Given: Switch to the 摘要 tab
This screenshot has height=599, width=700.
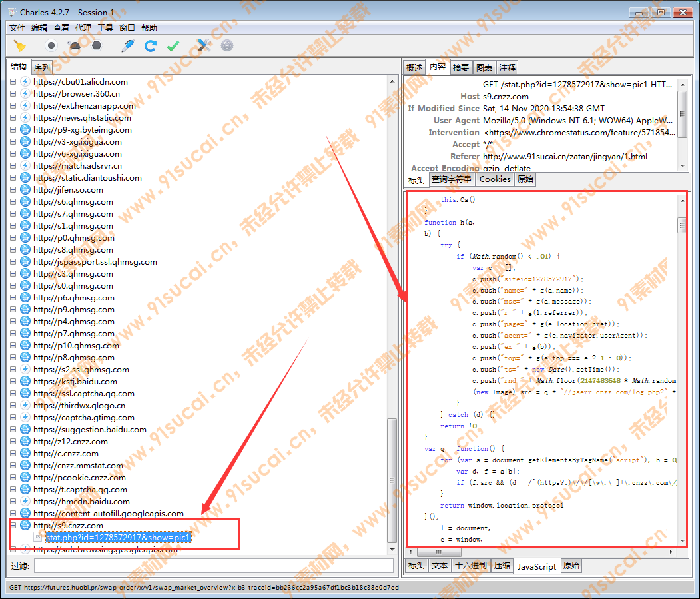Looking at the screenshot, I should 461,67.
